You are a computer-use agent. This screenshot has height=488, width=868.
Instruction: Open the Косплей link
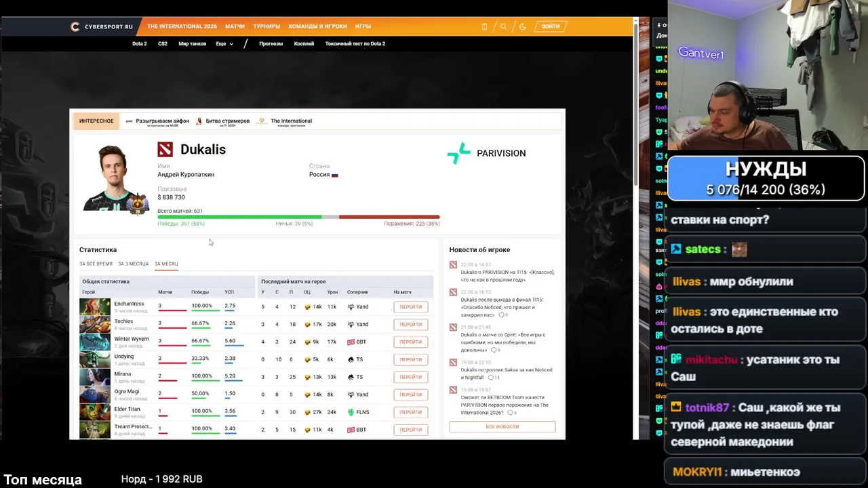(304, 43)
